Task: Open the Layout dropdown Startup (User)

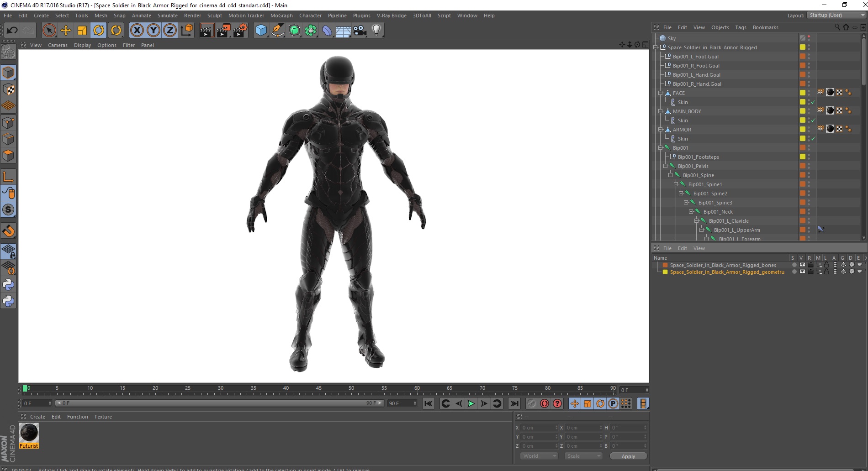Action: pos(836,16)
